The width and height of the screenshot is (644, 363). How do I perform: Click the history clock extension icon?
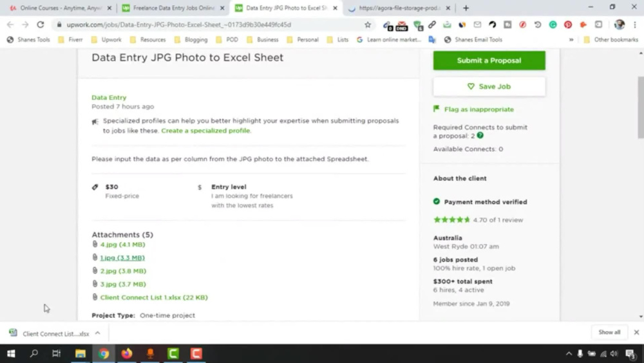(538, 24)
